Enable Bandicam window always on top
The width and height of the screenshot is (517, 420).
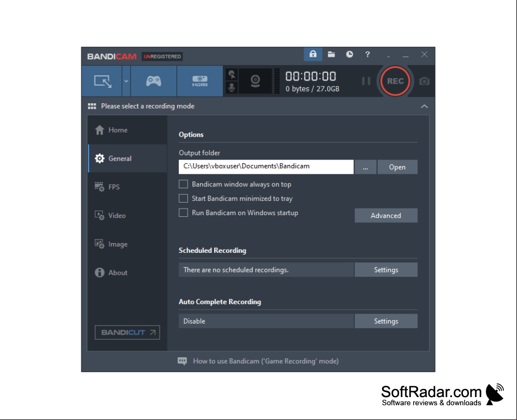pyautogui.click(x=183, y=184)
